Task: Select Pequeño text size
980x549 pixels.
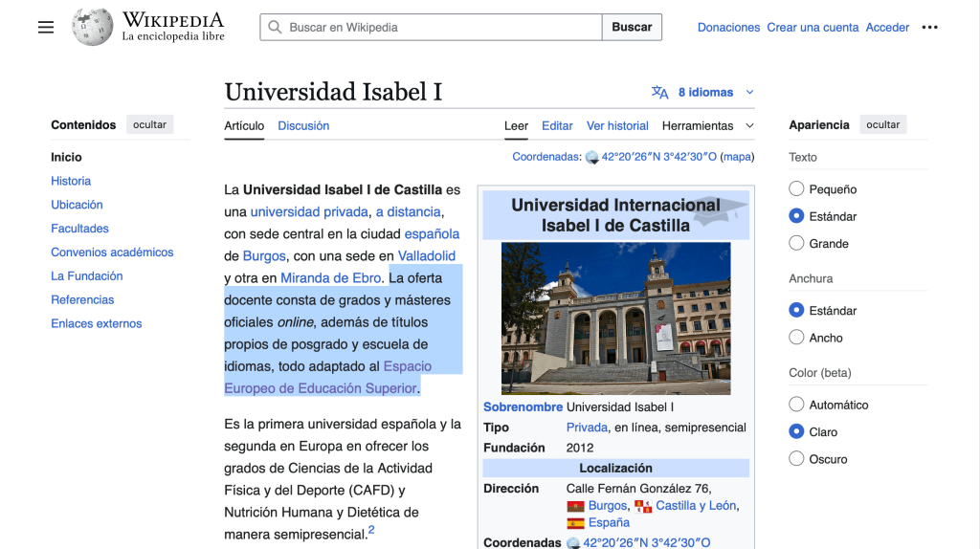Action: (x=796, y=188)
